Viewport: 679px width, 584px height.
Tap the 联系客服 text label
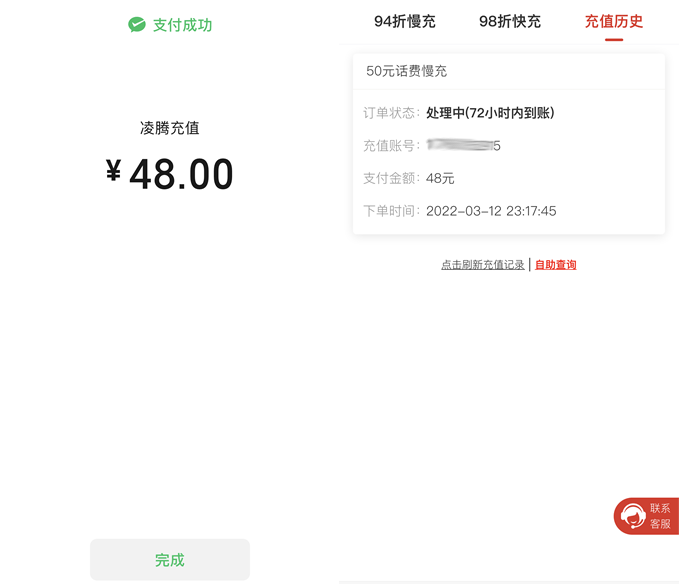(660, 516)
